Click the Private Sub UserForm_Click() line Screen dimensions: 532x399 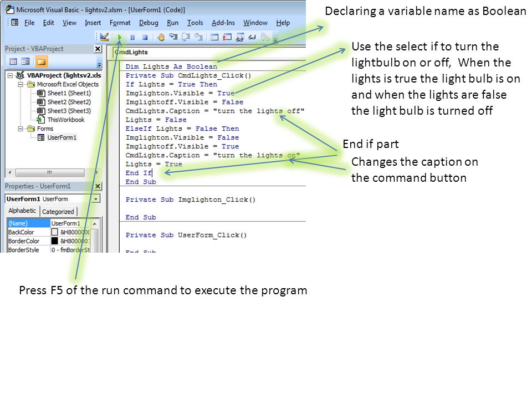[x=186, y=235]
